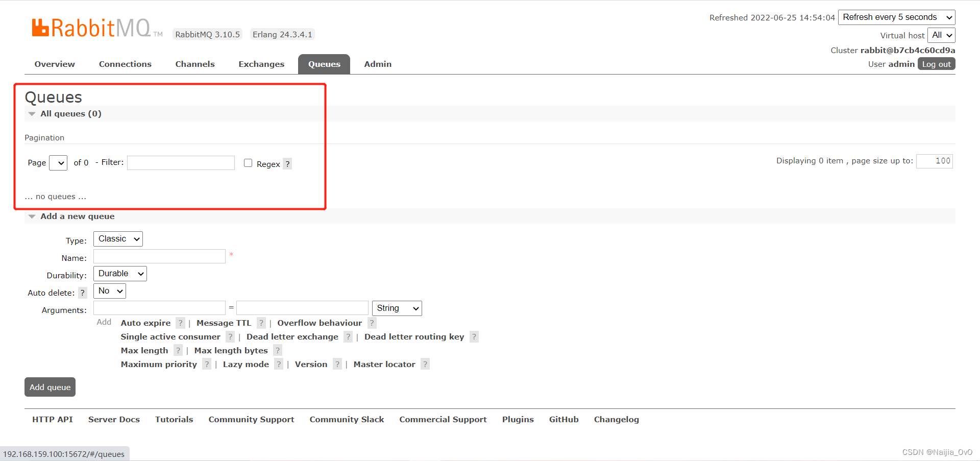Click inside the Filter text field
This screenshot has width=980, height=461.
click(x=181, y=162)
